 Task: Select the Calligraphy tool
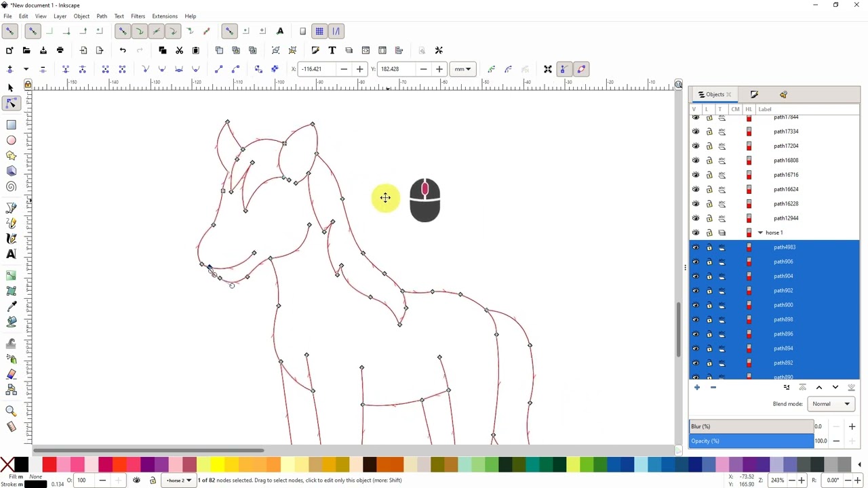(x=11, y=239)
